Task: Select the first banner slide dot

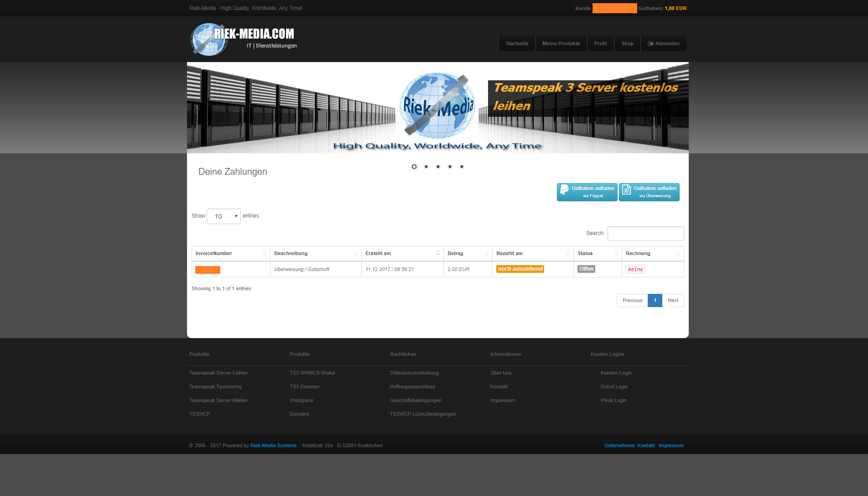Action: (414, 167)
